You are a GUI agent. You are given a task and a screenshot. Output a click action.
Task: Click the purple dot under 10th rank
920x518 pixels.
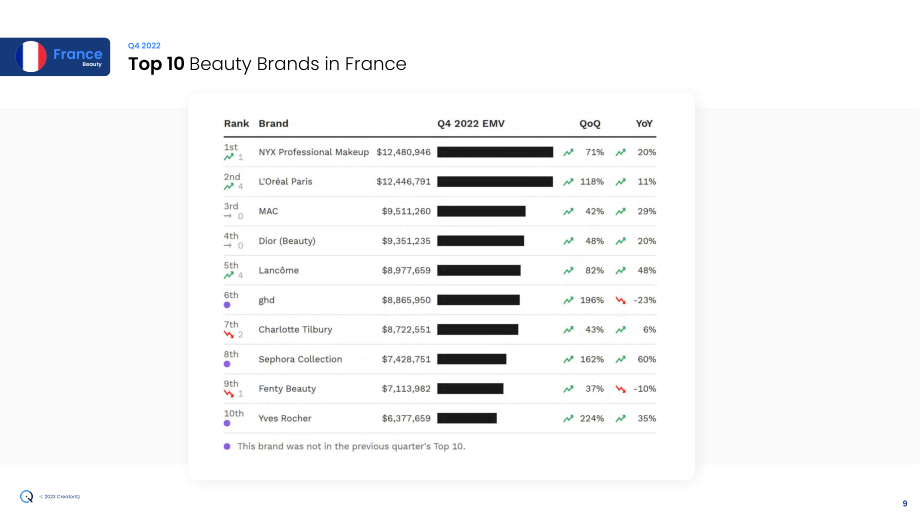pyautogui.click(x=227, y=423)
